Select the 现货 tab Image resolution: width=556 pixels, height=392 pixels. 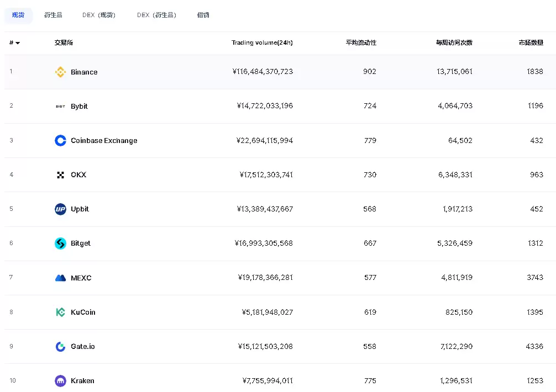18,15
